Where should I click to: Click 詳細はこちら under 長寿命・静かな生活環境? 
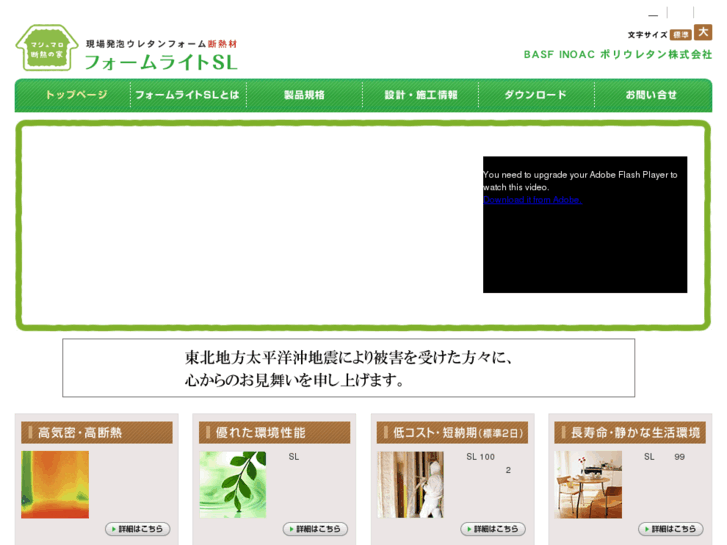(671, 529)
